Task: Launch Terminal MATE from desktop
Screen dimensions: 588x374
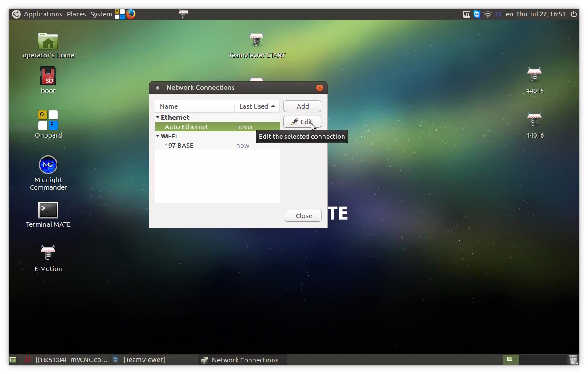Action: 48,210
